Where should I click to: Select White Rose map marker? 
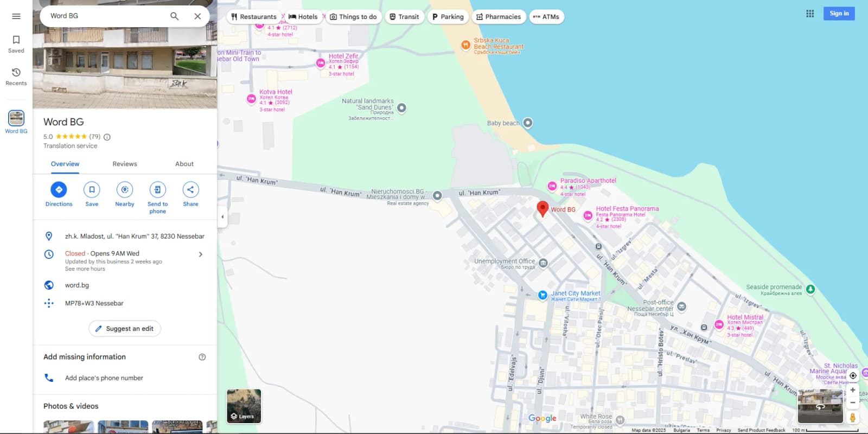click(x=620, y=420)
